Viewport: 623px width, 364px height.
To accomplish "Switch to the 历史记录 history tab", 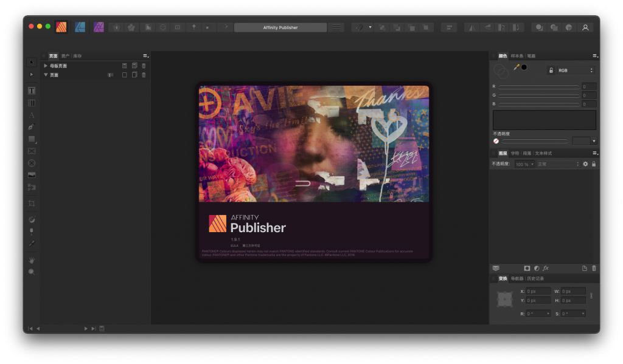I will pos(535,279).
